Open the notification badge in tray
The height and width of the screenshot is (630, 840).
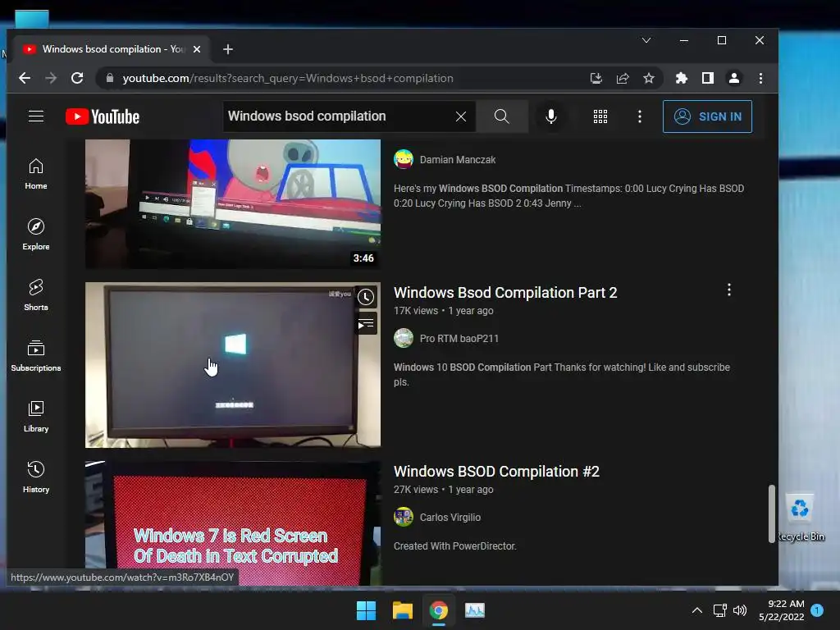tap(817, 610)
